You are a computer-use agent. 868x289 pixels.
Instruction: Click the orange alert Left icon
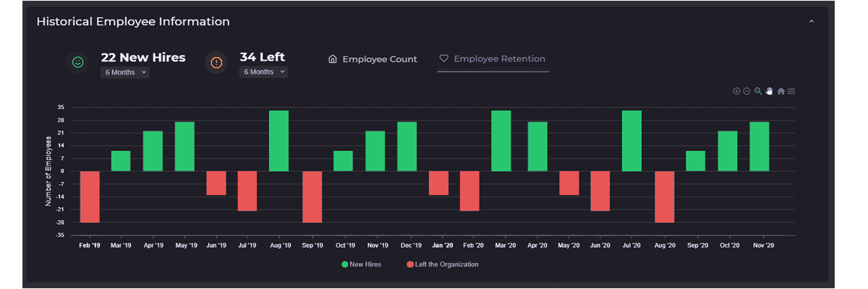216,63
